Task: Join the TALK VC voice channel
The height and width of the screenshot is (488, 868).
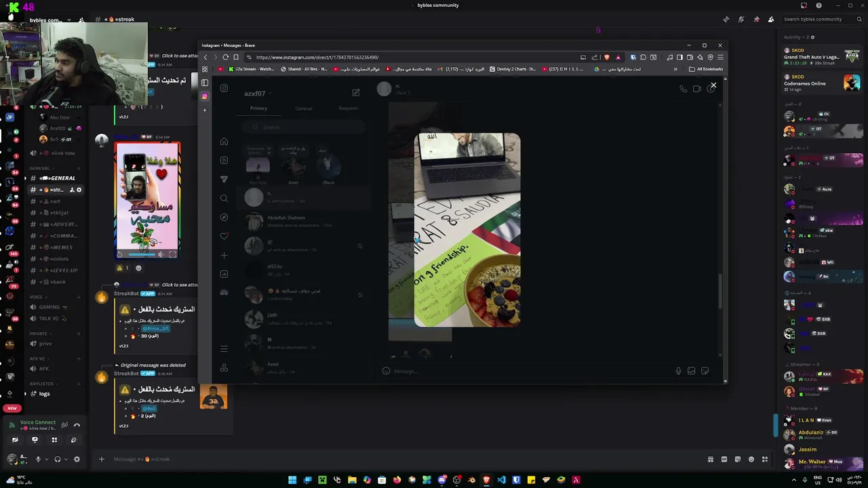Action: click(54, 319)
